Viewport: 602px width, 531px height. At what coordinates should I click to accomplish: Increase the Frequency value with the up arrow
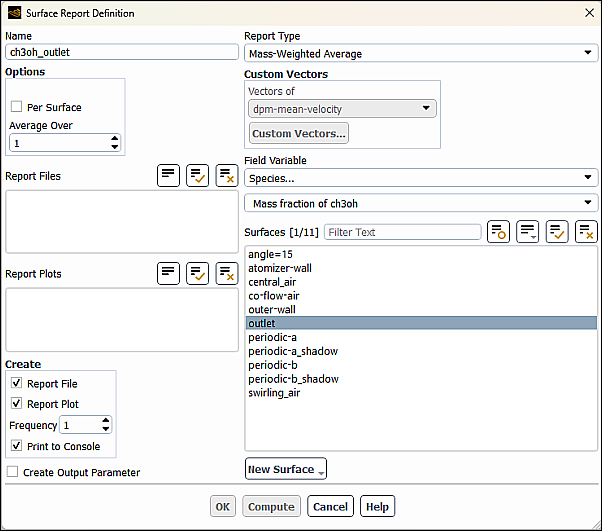[x=106, y=421]
